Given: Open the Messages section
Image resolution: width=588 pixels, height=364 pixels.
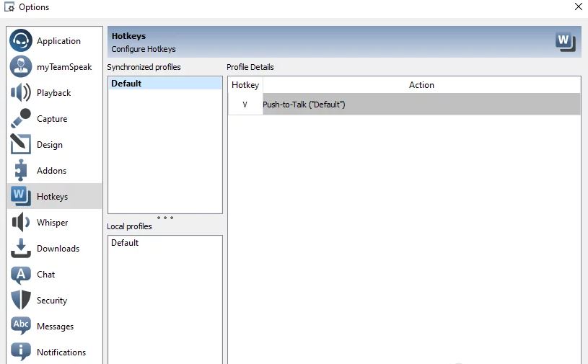Looking at the screenshot, I should point(55,327).
